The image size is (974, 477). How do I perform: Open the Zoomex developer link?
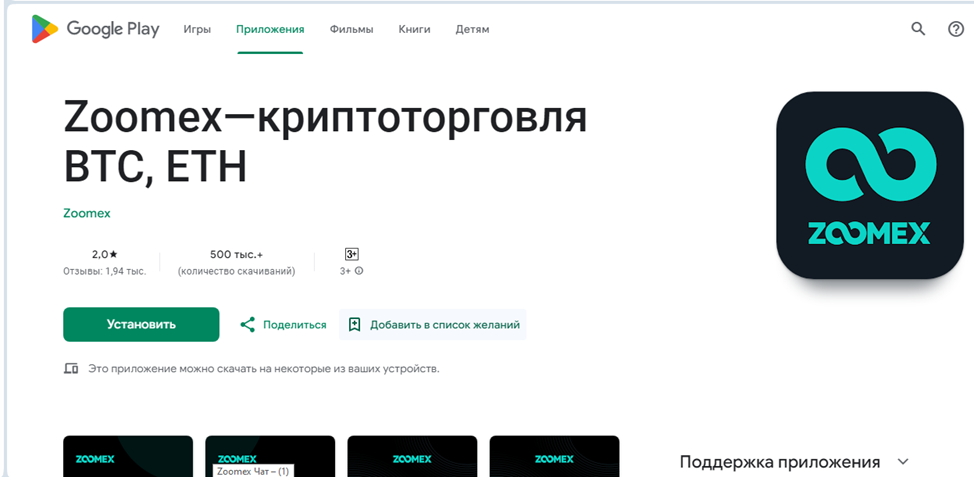(87, 213)
